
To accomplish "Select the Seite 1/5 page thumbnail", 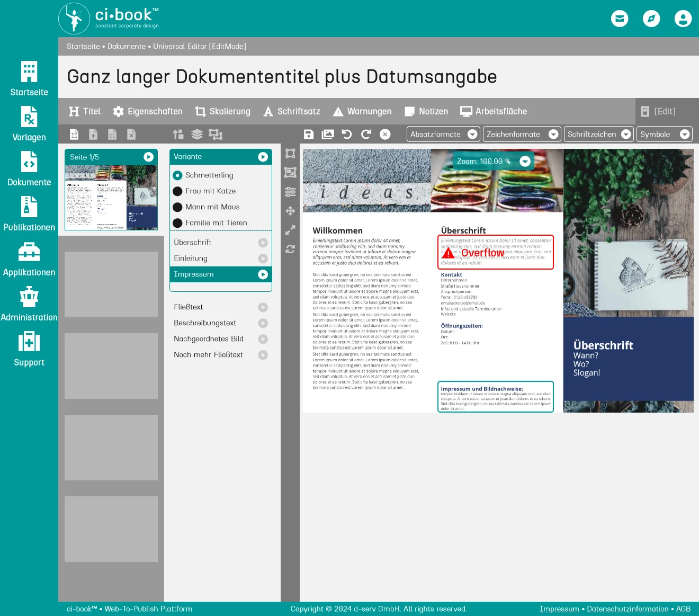I will coord(111,198).
